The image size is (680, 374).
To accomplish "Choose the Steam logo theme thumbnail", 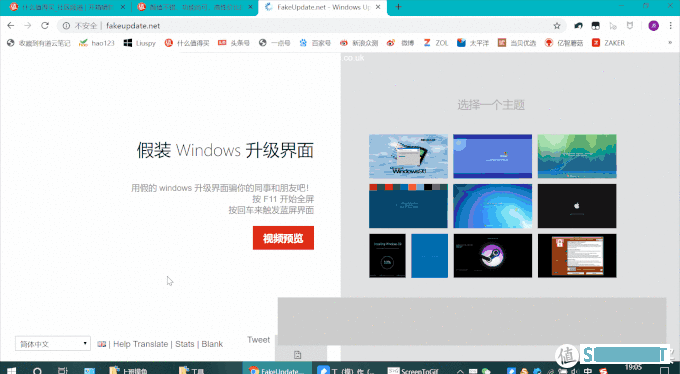I will (493, 256).
